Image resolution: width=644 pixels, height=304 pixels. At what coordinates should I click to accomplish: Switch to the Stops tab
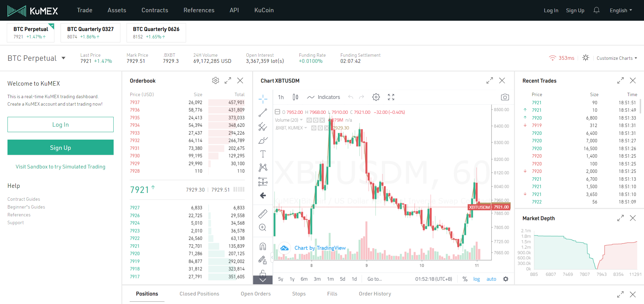[299, 294]
